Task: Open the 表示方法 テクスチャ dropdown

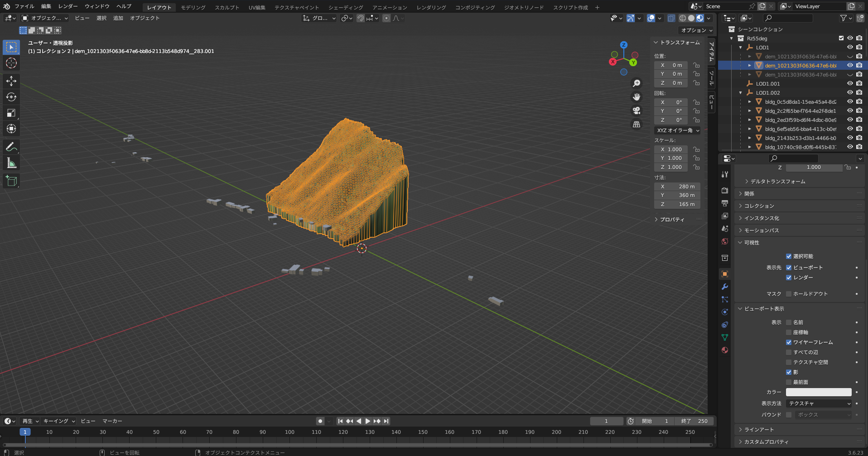Action: click(819, 403)
